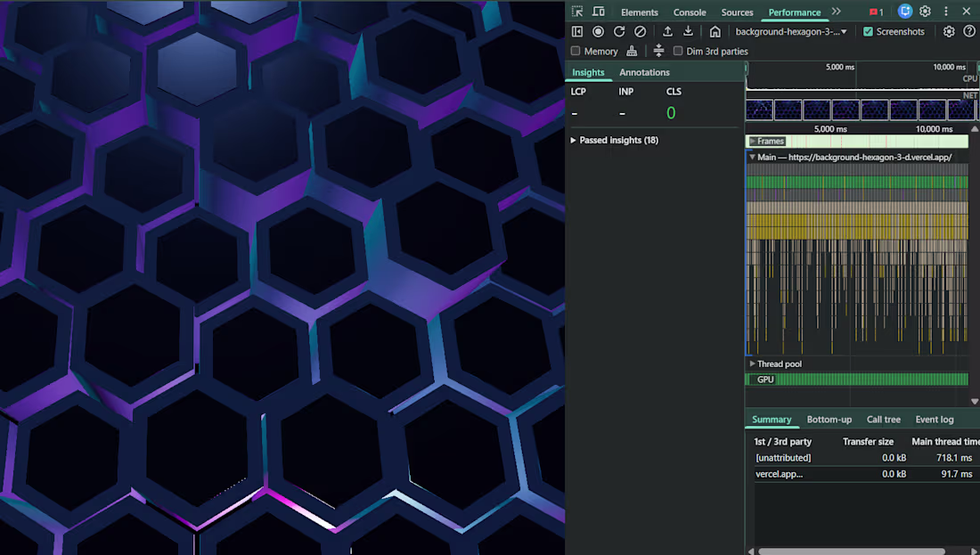Clear all performance recordings
Image resolution: width=980 pixels, height=555 pixels.
[640, 31]
